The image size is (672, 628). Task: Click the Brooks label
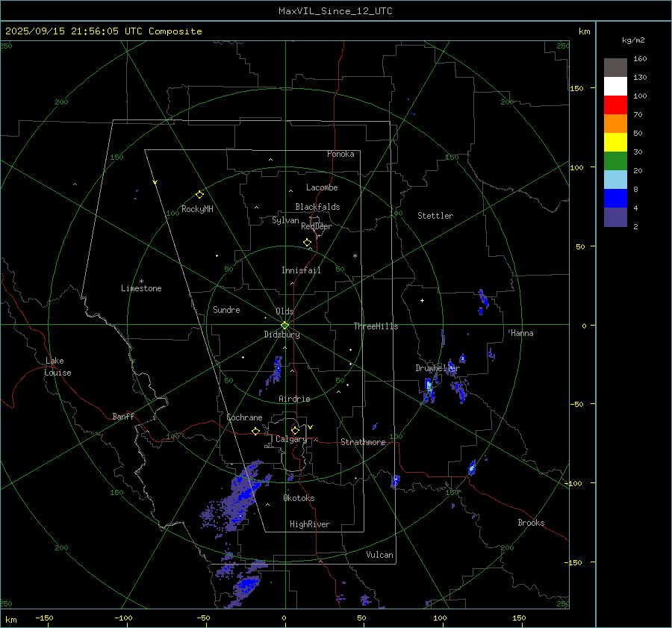pyautogui.click(x=531, y=523)
